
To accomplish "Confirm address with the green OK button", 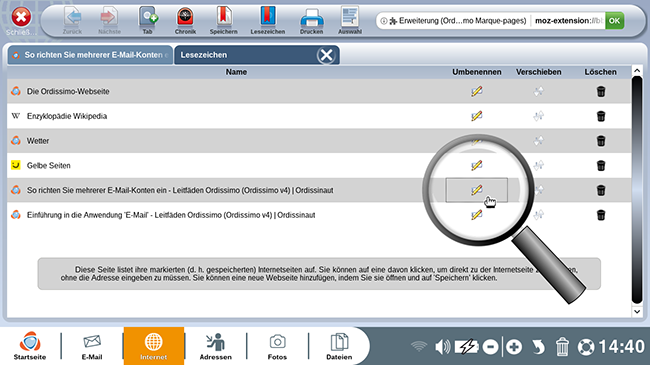I will [614, 20].
